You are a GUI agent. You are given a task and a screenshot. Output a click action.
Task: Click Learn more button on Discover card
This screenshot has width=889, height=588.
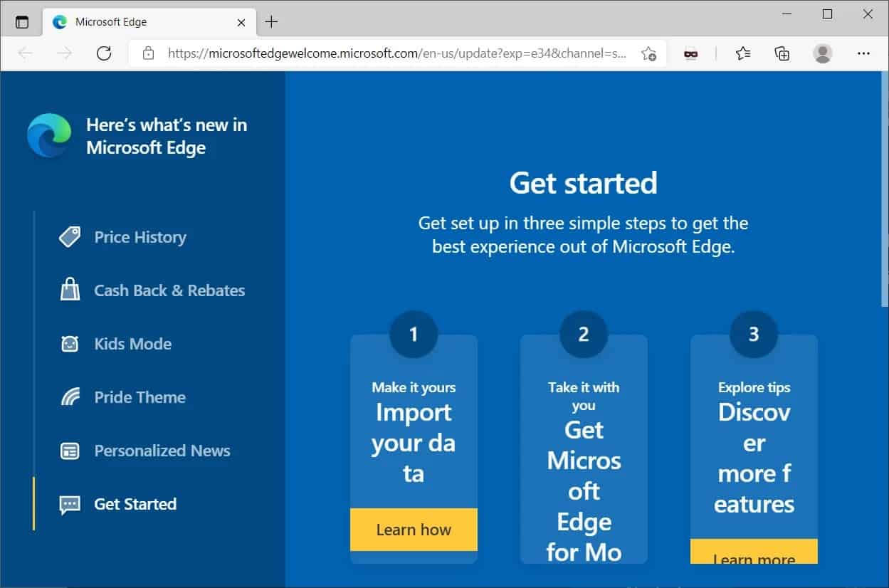tap(754, 552)
